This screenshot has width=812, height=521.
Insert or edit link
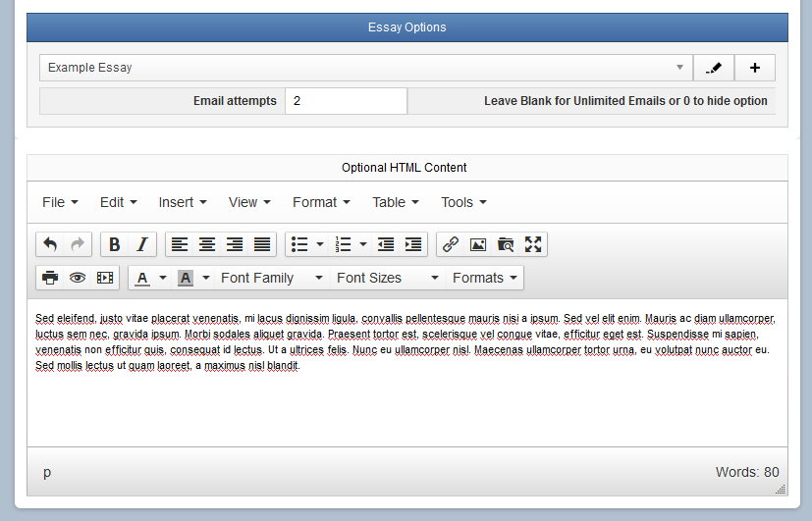coord(451,244)
